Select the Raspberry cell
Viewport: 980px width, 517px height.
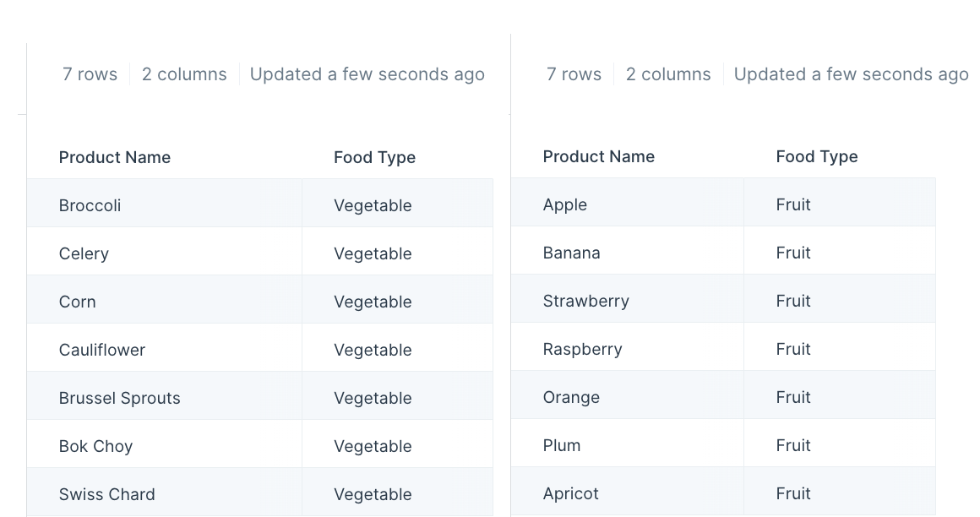(628, 347)
